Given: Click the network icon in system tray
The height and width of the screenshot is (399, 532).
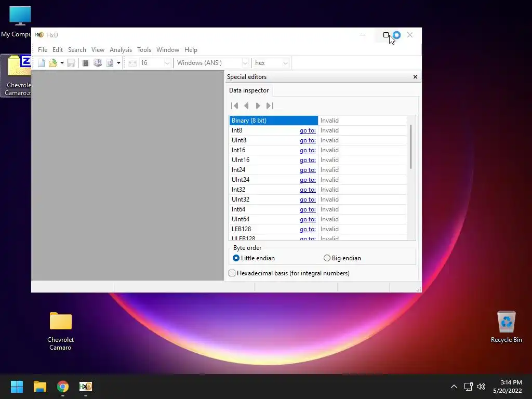Looking at the screenshot, I should 469,387.
